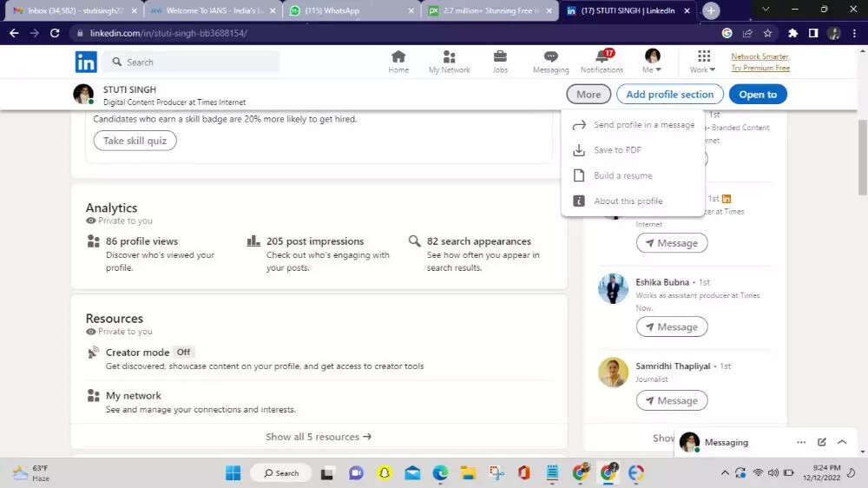Message Eshika Bubna
868x488 pixels.
(x=671, y=327)
